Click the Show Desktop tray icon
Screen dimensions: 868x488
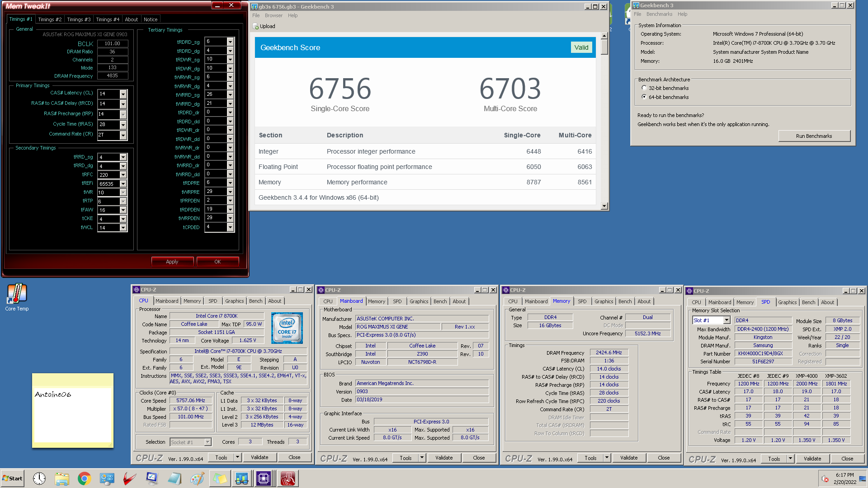click(863, 479)
